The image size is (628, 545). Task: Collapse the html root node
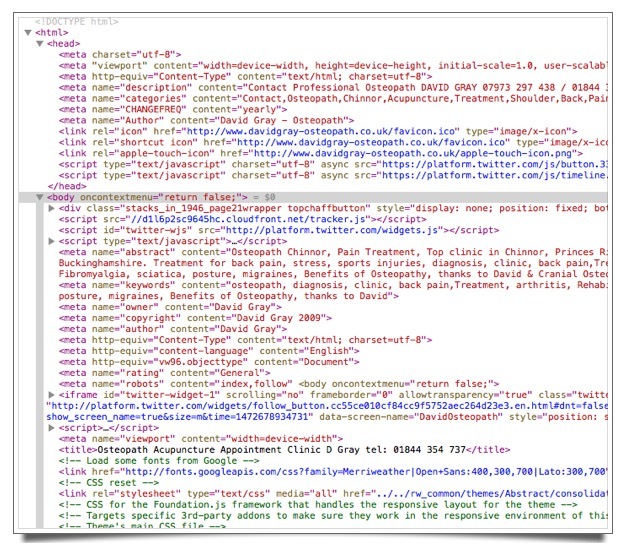pos(28,32)
